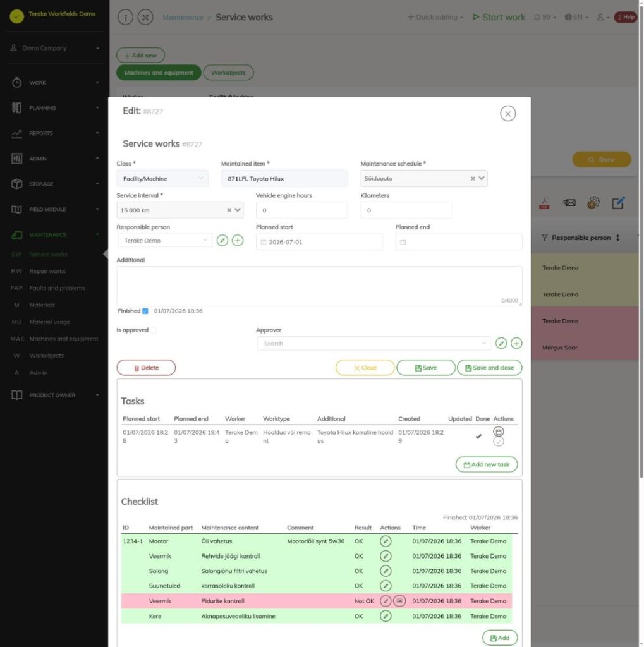The width and height of the screenshot is (644, 647).
Task: Toggle fullscreen mode icon in header
Action: coord(145,17)
